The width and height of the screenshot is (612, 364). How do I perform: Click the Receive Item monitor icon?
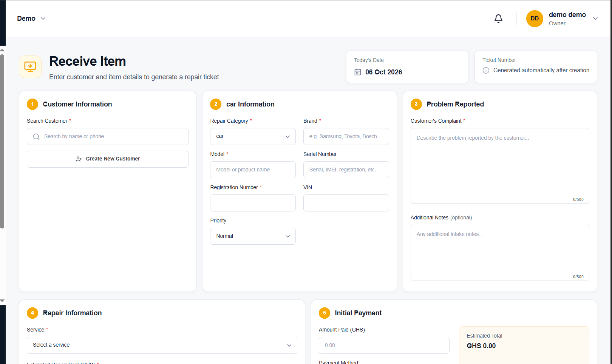30,67
